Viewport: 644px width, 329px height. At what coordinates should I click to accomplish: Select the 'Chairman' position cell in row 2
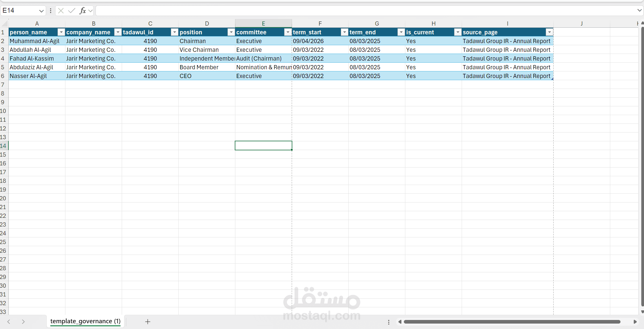(x=207, y=41)
